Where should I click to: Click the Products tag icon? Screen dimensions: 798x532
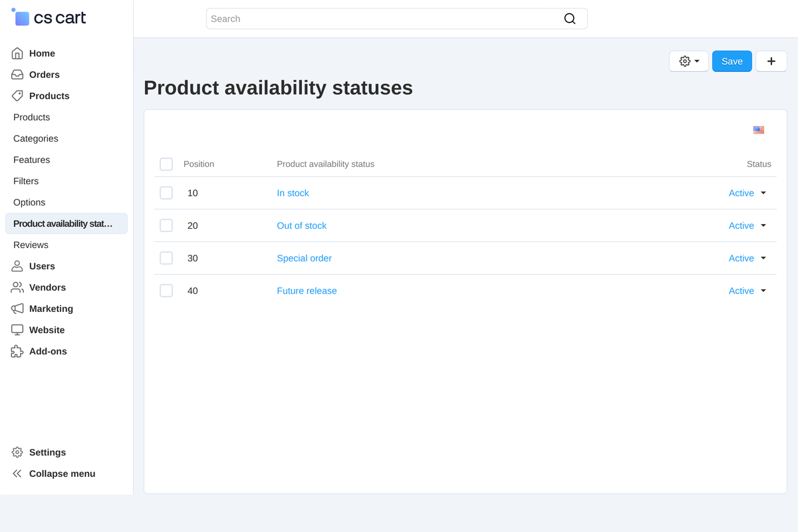[x=17, y=96]
